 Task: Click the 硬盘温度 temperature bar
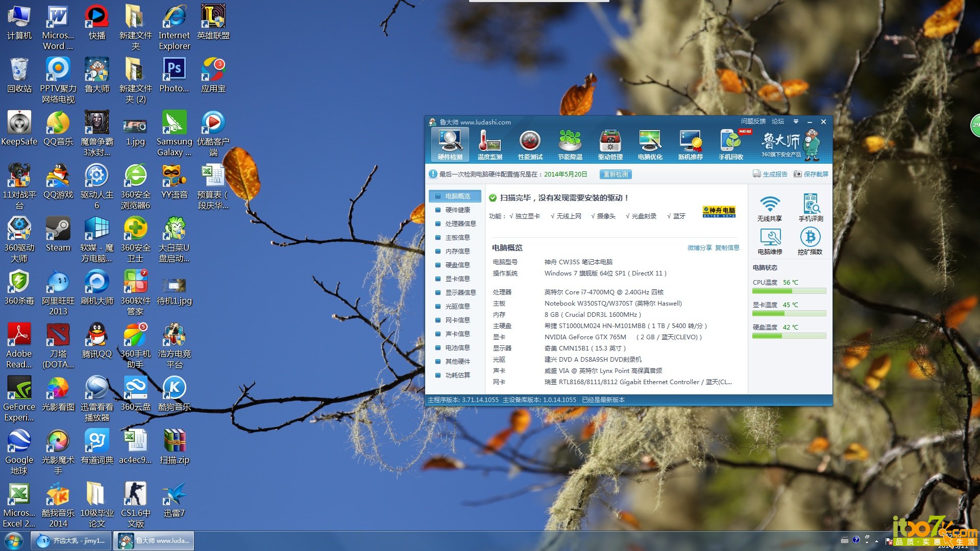789,336
